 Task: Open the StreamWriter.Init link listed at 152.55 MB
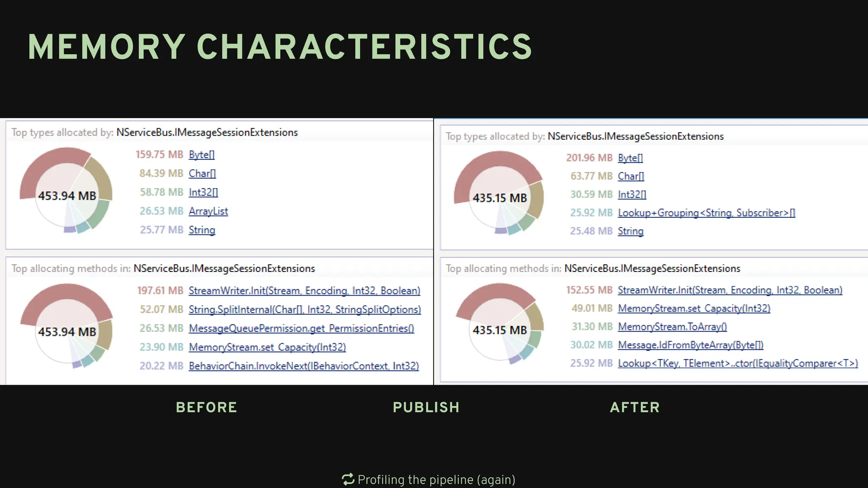tap(730, 290)
